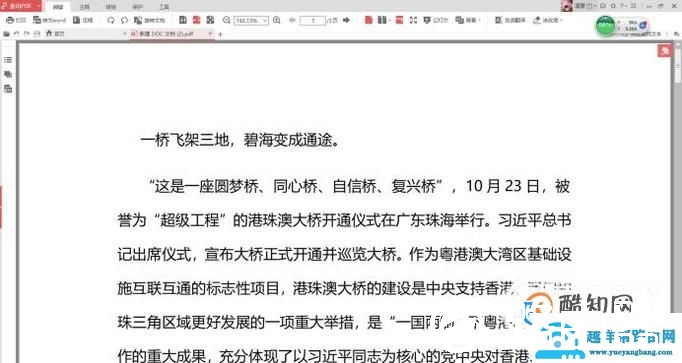This screenshot has height=363, width=682.
Task: Click the vertical scrollbar thumb
Action: point(678,65)
